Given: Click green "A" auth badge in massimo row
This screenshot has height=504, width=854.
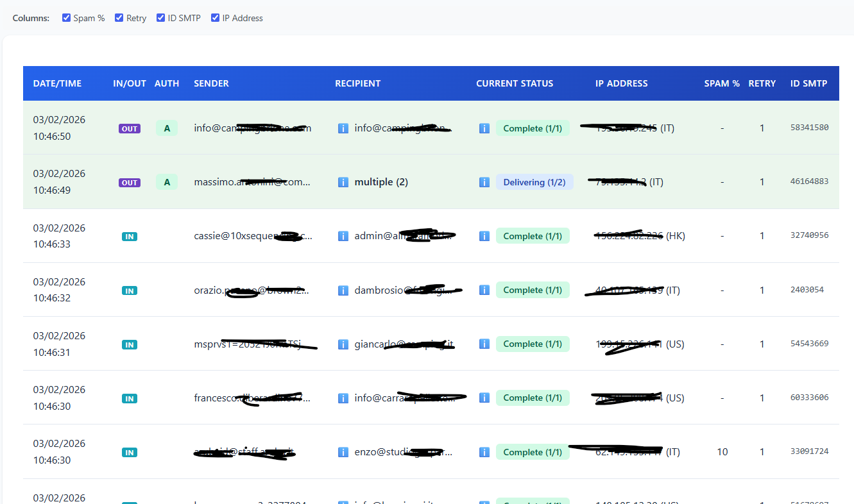Looking at the screenshot, I should point(167,182).
